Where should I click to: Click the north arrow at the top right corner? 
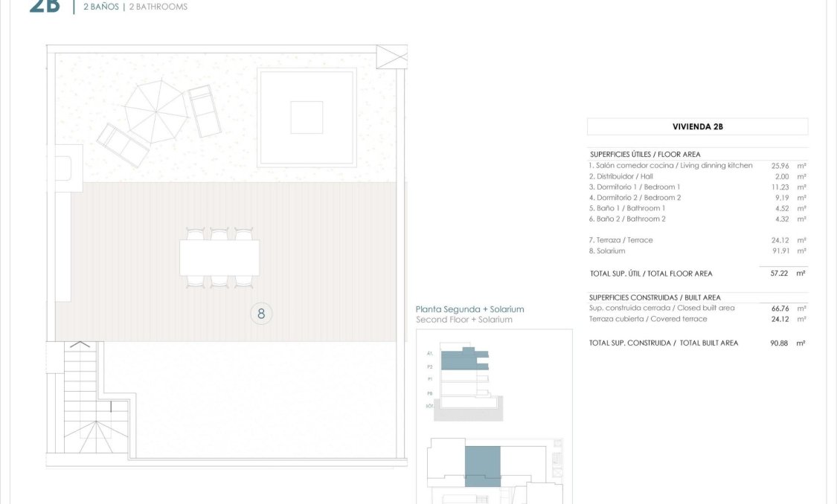coord(392,55)
